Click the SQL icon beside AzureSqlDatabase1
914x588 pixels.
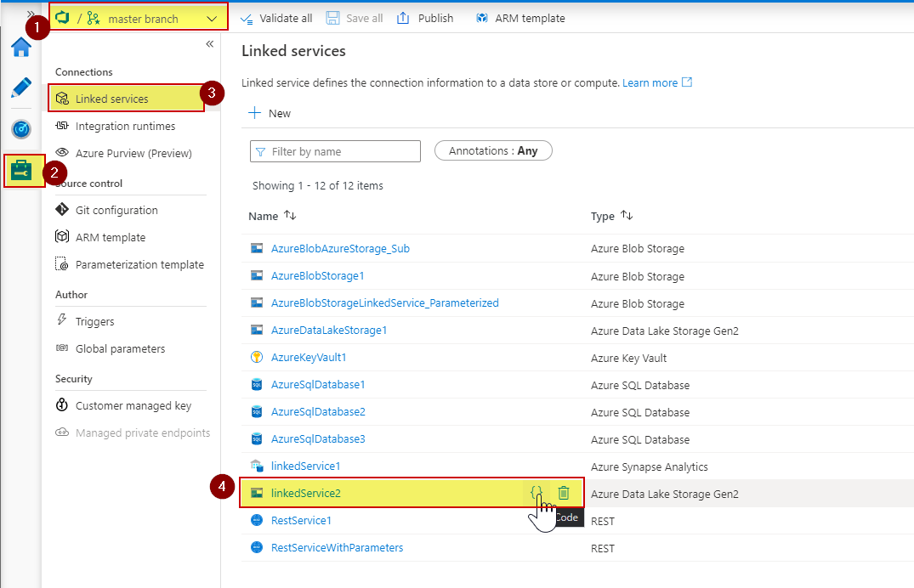coord(257,385)
